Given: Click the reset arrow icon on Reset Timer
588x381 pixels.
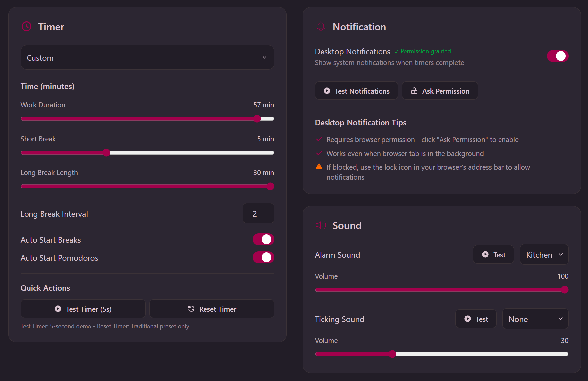Looking at the screenshot, I should pyautogui.click(x=191, y=309).
